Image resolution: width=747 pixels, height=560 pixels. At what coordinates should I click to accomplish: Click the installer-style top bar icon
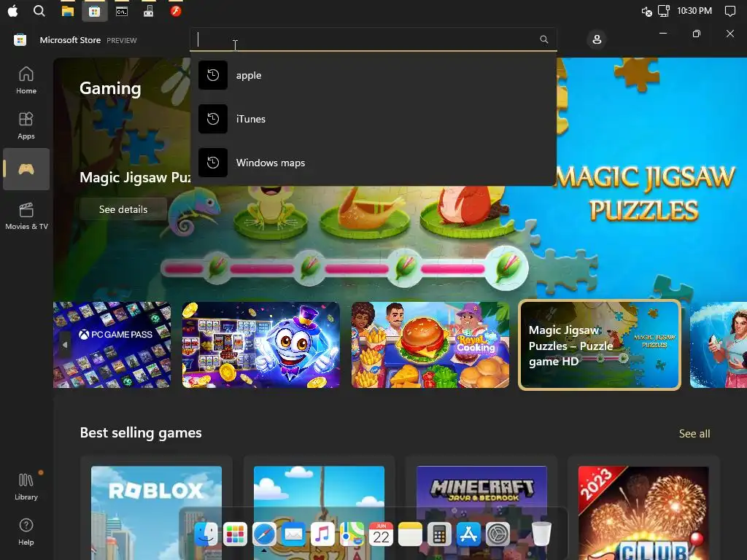point(149,11)
